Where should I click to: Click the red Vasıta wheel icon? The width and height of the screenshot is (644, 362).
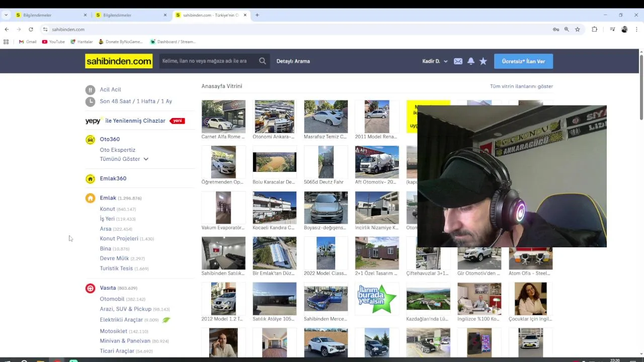tap(90, 288)
